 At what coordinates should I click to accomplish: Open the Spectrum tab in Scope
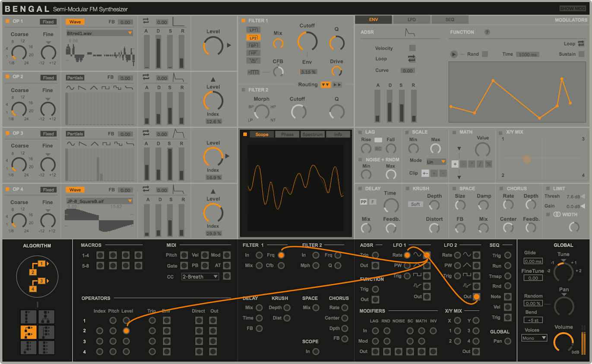tap(312, 134)
